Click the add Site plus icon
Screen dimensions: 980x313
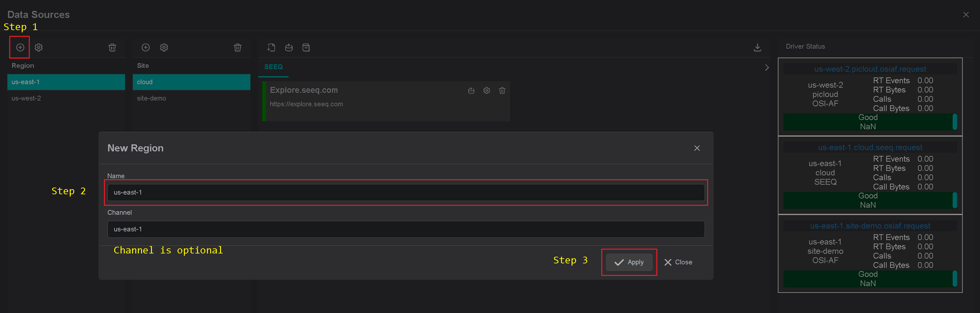pos(146,47)
